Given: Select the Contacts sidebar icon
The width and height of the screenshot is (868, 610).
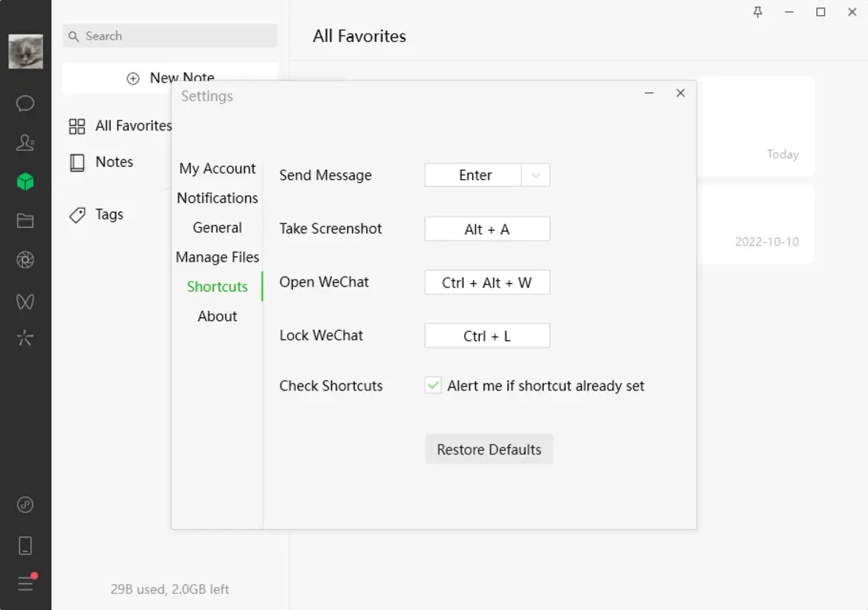Looking at the screenshot, I should 25,143.
